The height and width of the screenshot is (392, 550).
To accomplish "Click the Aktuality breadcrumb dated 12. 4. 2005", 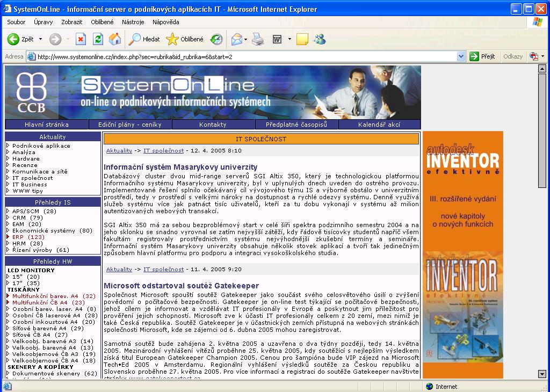I will coord(119,151).
